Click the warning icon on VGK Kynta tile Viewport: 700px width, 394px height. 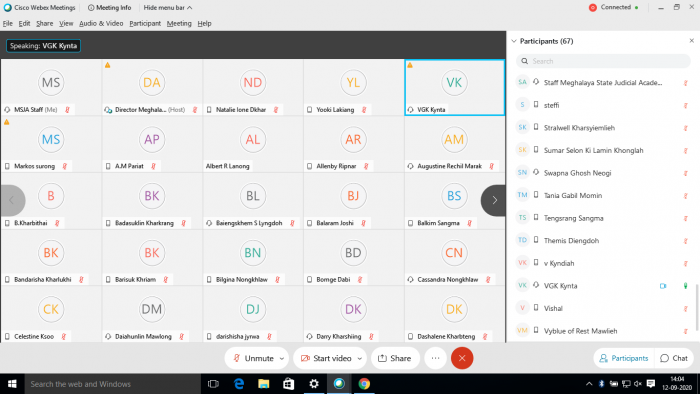pyautogui.click(x=410, y=65)
